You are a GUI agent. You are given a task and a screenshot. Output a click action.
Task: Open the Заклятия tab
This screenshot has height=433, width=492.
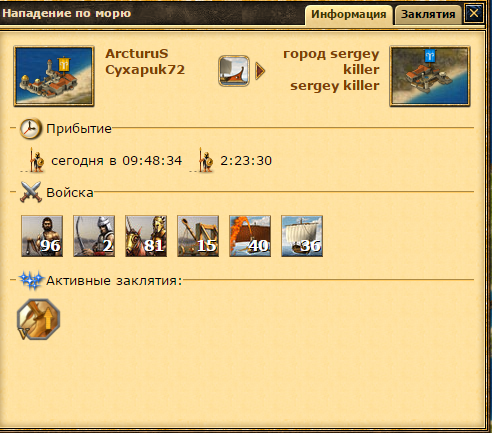pos(428,15)
